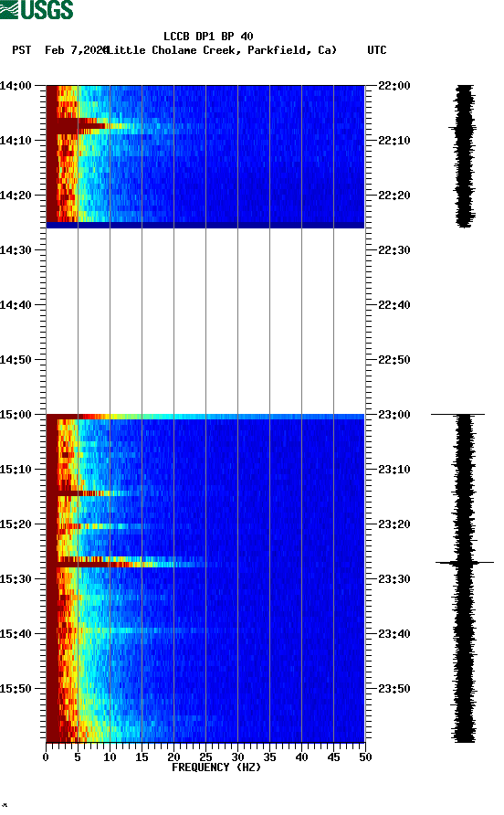This screenshot has width=504, height=815.
Task: Click the upper seismogram waveform trace
Action: pyautogui.click(x=465, y=156)
